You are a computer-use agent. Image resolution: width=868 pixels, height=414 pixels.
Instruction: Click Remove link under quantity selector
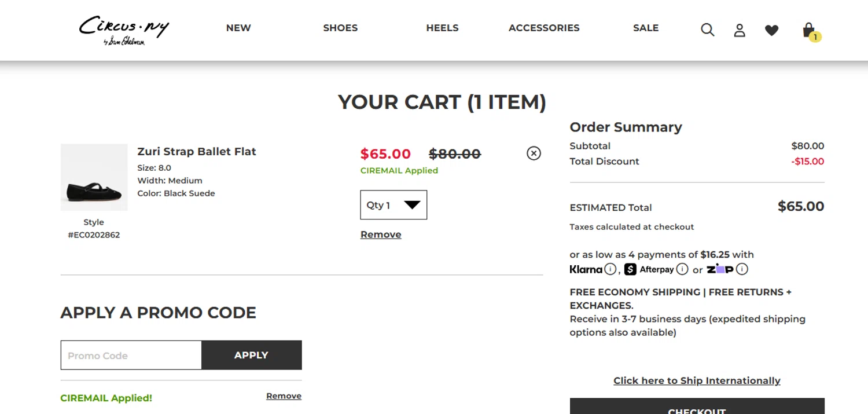click(381, 235)
